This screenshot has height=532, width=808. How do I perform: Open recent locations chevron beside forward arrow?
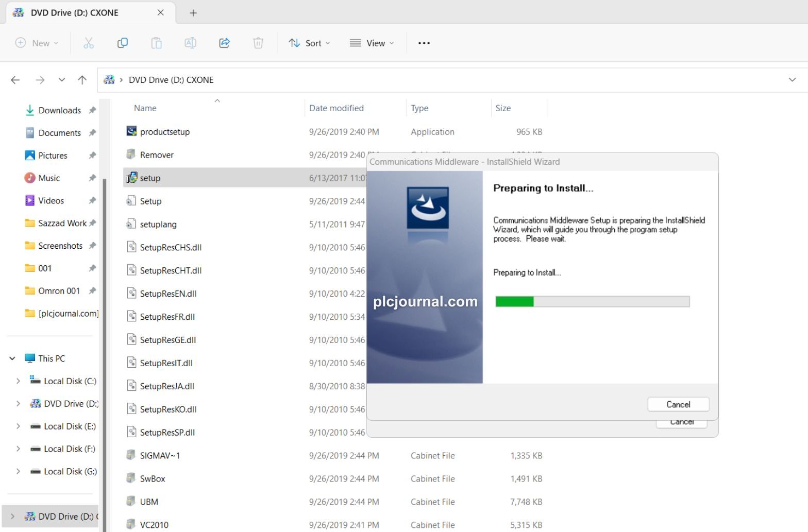pyautogui.click(x=62, y=80)
